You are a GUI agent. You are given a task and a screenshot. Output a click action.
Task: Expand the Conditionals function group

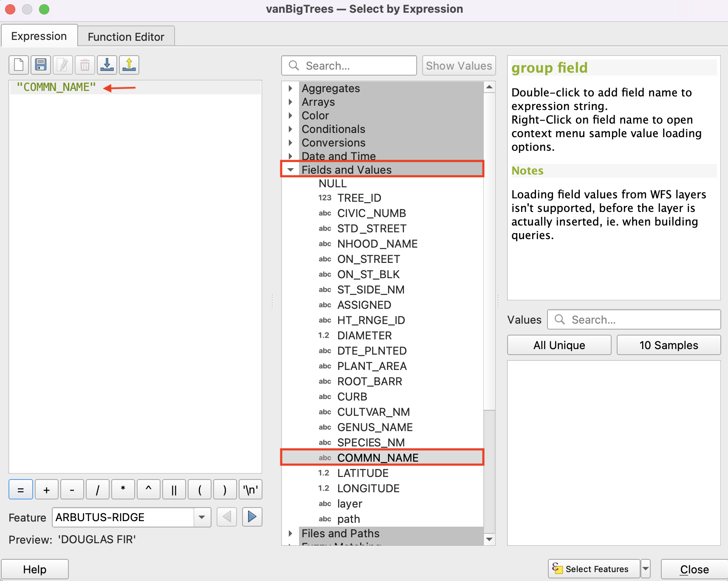[291, 129]
